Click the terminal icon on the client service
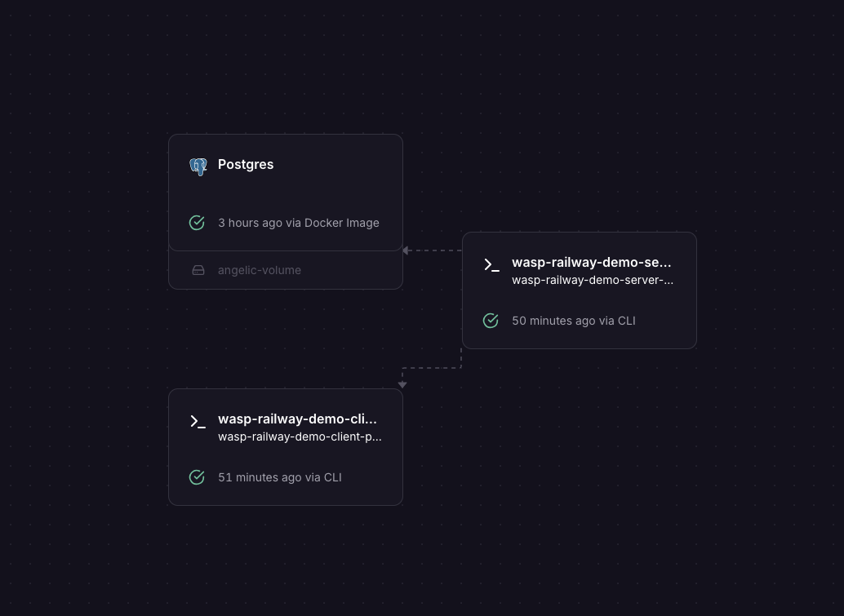The height and width of the screenshot is (616, 844). [198, 421]
